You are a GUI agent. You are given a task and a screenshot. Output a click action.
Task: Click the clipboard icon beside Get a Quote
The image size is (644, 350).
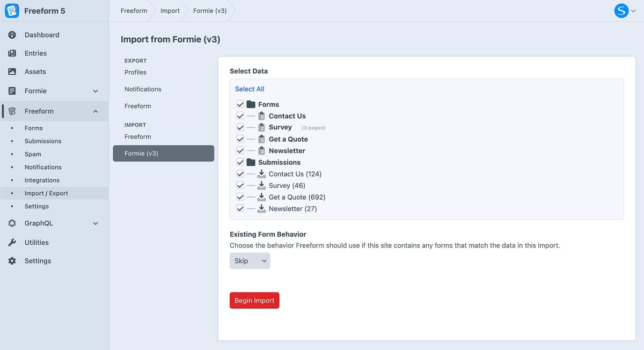pyautogui.click(x=261, y=139)
